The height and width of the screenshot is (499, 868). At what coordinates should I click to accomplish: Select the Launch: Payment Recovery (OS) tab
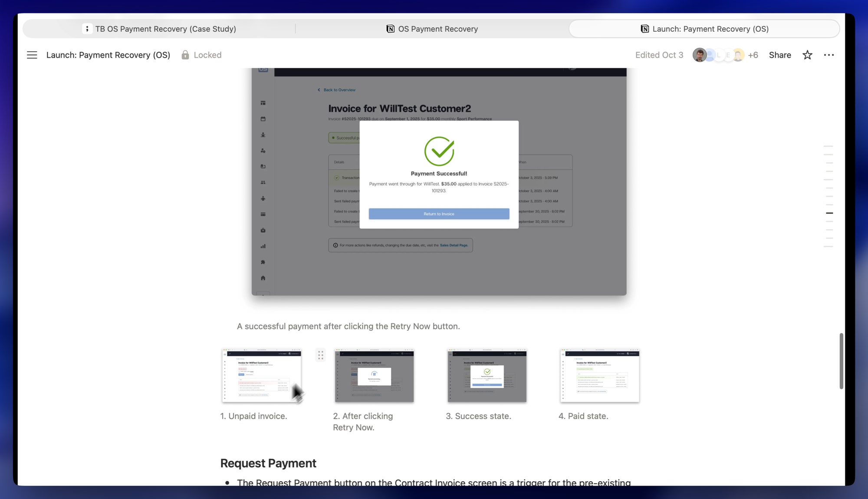click(x=710, y=29)
